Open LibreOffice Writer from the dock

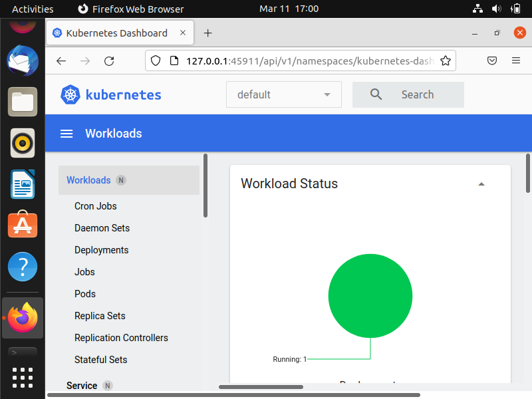coord(23,184)
